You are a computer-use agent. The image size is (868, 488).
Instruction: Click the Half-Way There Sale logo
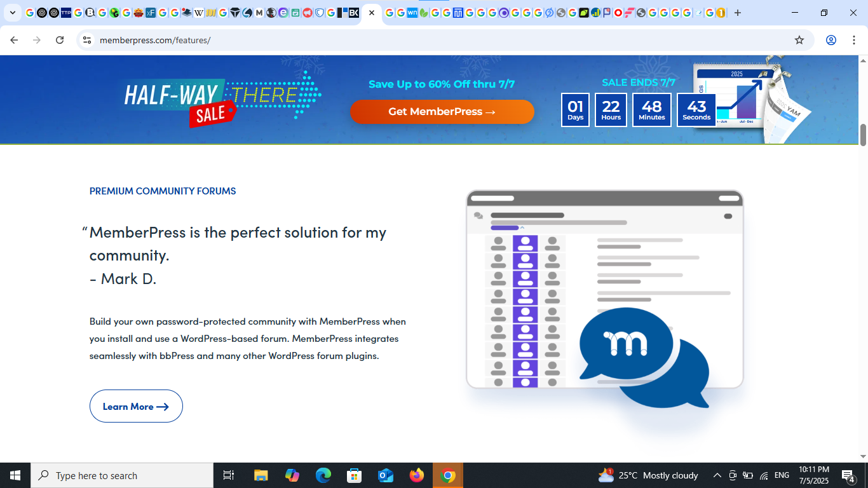click(222, 99)
